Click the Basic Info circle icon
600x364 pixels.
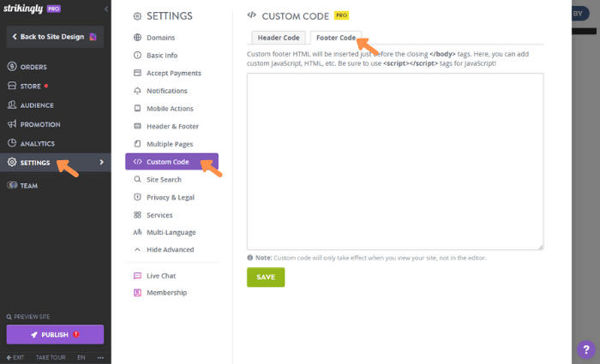click(x=137, y=55)
